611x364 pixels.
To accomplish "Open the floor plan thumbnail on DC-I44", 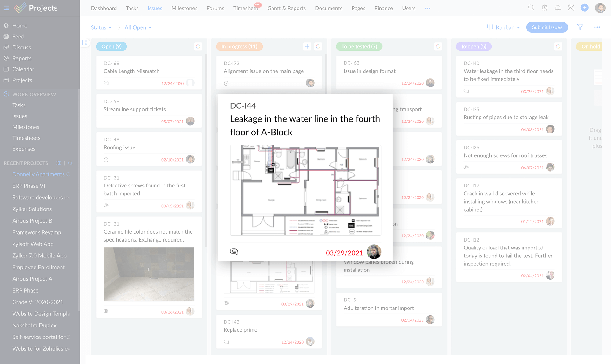I will tap(305, 190).
